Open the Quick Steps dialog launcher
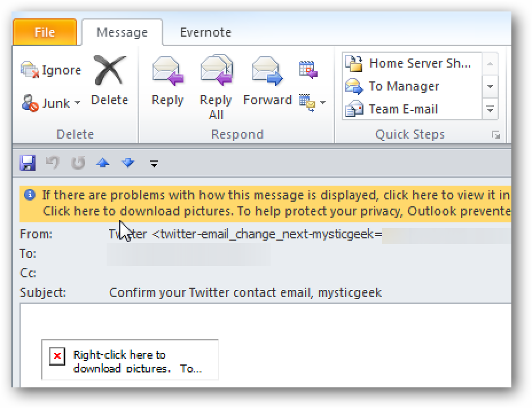The image size is (532, 408). point(496,135)
